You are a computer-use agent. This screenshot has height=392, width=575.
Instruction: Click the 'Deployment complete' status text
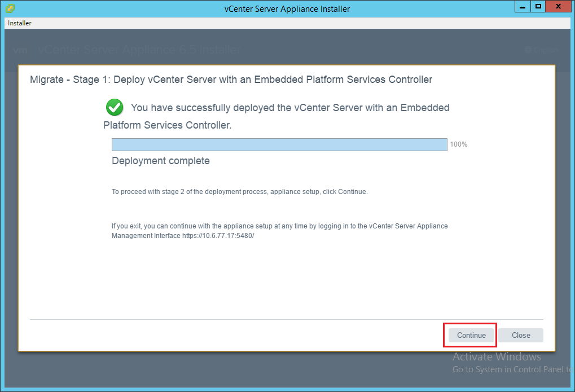tap(161, 161)
